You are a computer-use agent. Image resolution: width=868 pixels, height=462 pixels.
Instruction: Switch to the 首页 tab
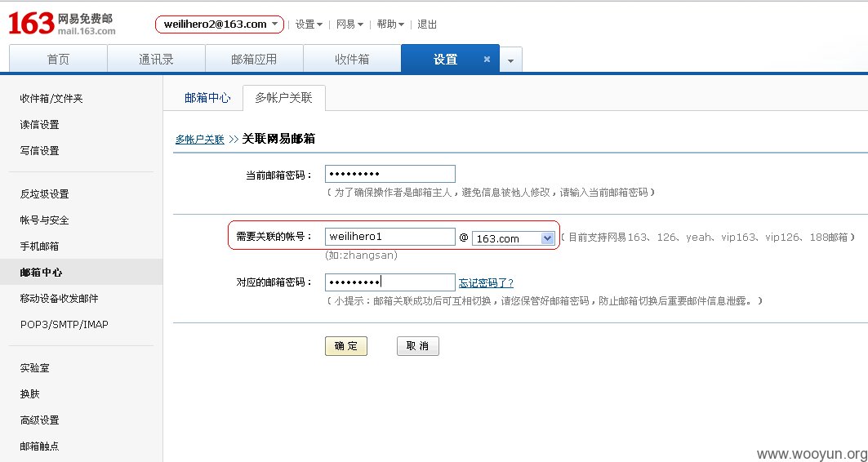tap(58, 60)
